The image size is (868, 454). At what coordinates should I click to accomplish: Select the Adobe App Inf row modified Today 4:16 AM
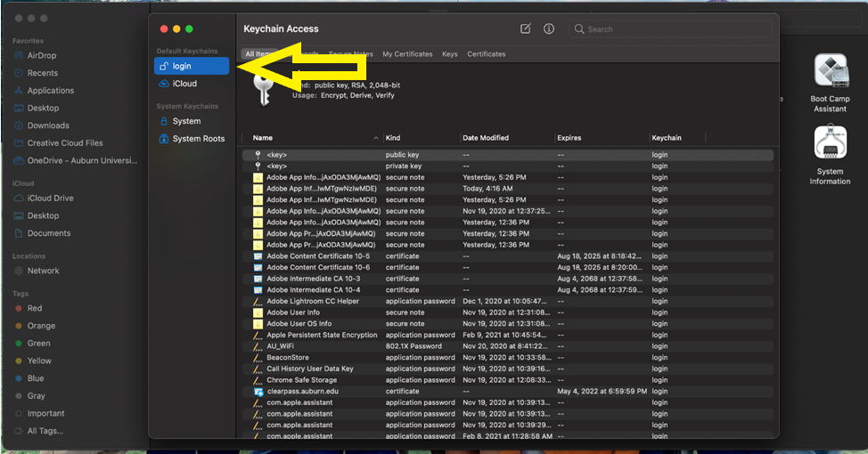point(508,189)
